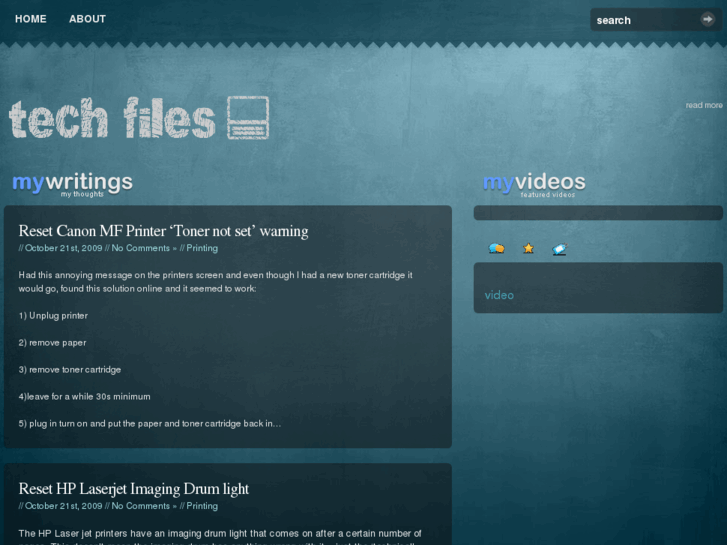Open No Comments link under HP Laserjet post
This screenshot has height=545, width=727.
(x=140, y=506)
